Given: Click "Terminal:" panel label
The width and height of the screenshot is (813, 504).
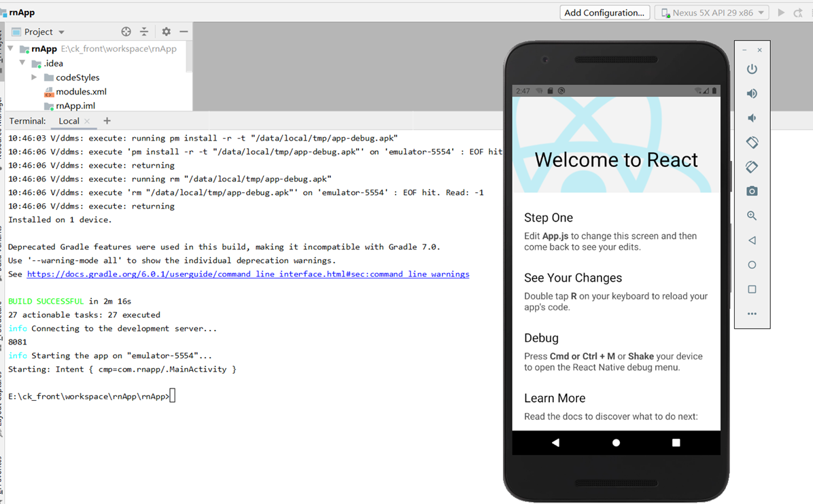Looking at the screenshot, I should 27,121.
